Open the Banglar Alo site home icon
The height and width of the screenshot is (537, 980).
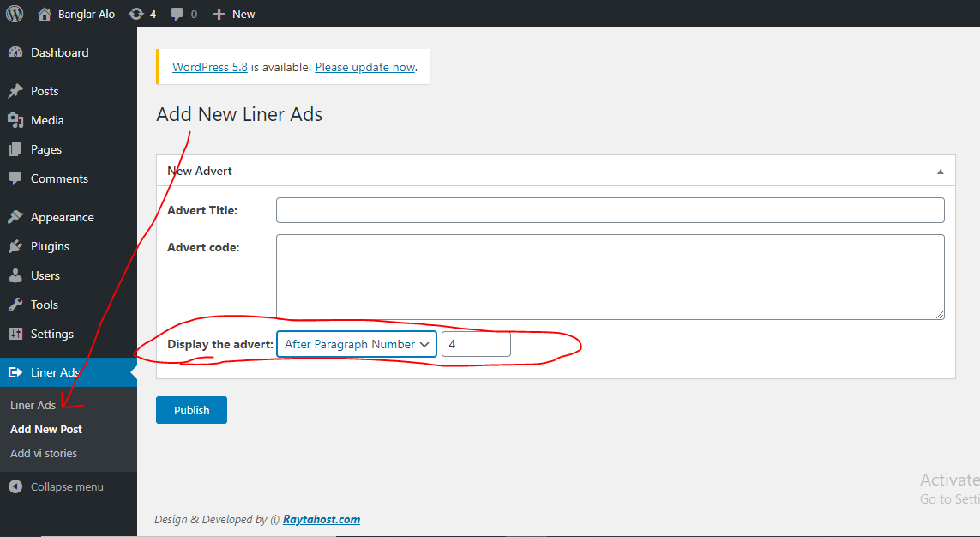click(45, 14)
